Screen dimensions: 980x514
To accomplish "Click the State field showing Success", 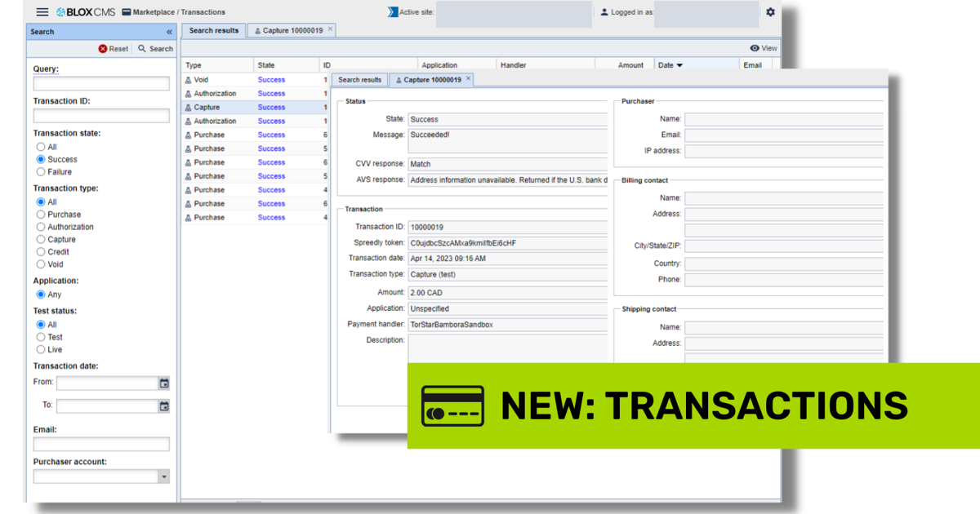I will pos(507,119).
